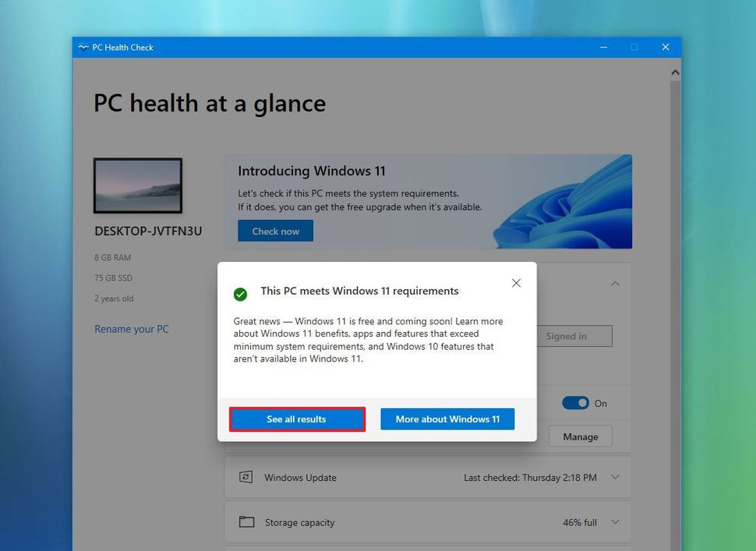Expand the Storage capacity row
This screenshot has height=551, width=756.
pos(615,522)
